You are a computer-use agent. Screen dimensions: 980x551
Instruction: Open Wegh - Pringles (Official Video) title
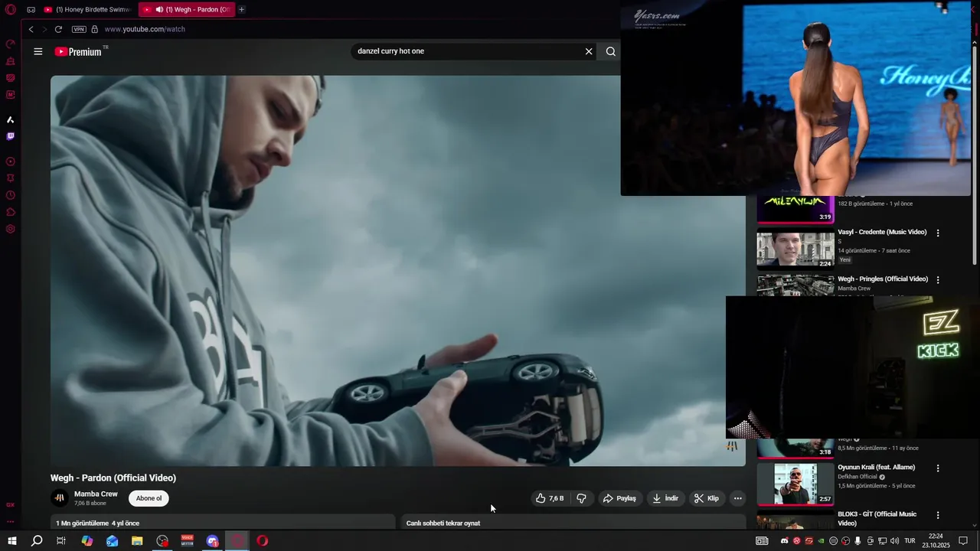[x=883, y=279]
